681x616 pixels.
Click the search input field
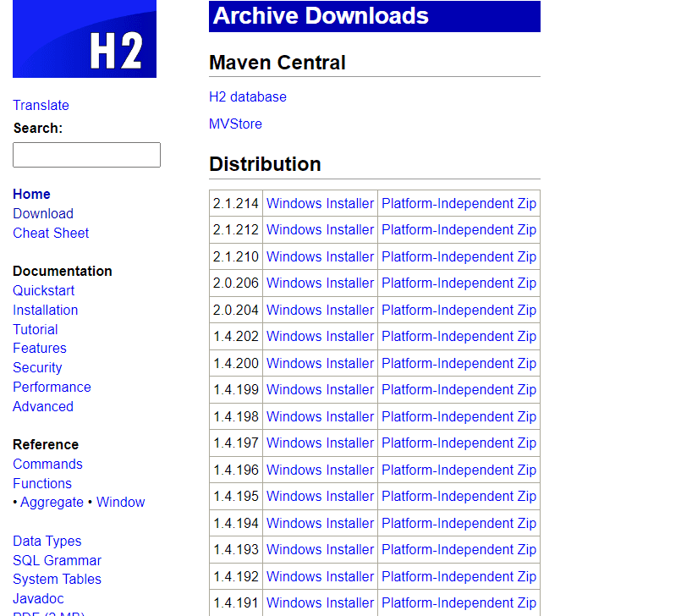coord(86,155)
